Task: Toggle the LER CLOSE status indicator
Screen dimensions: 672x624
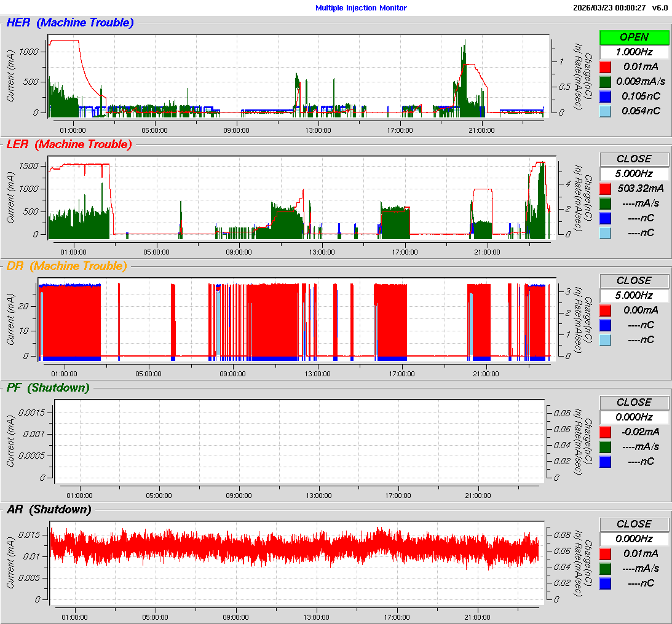Action: pyautogui.click(x=634, y=159)
